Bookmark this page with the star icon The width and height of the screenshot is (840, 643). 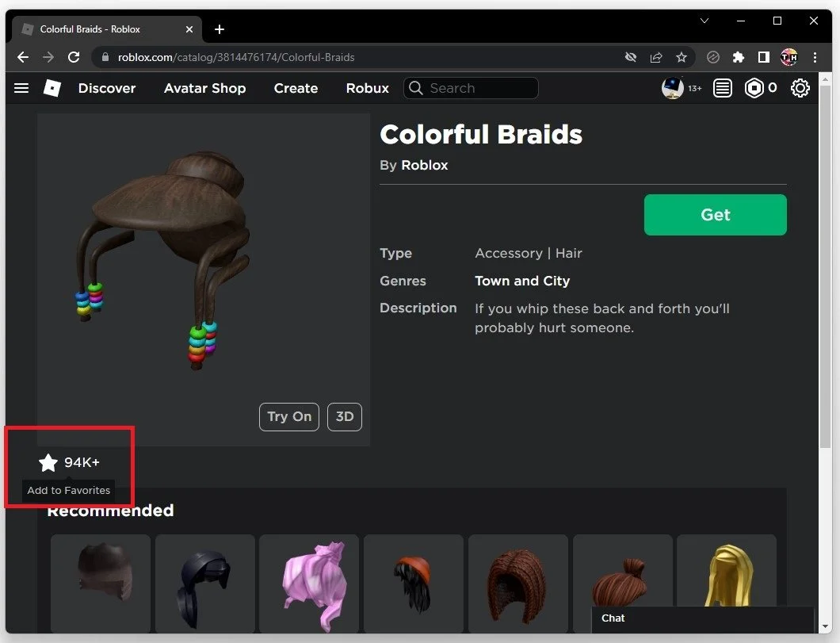(681, 57)
